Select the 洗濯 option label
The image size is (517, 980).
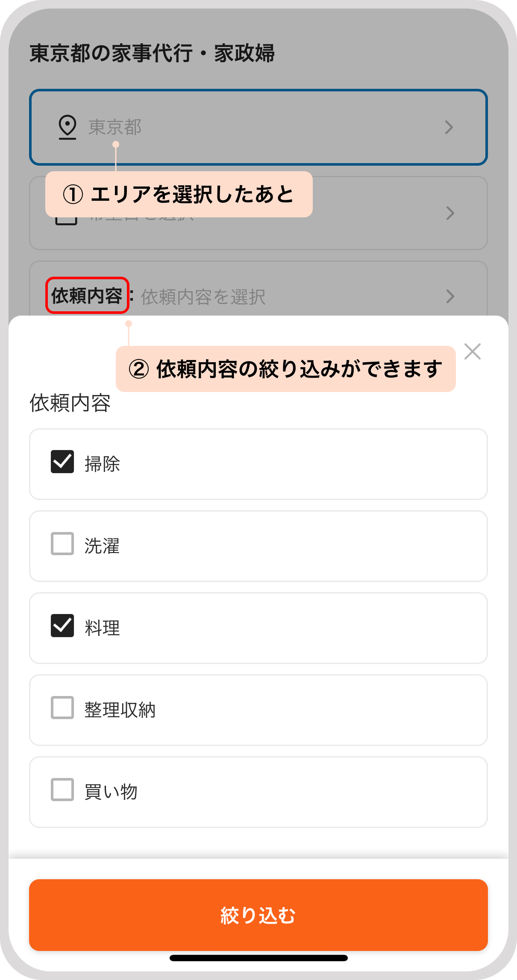click(x=102, y=546)
